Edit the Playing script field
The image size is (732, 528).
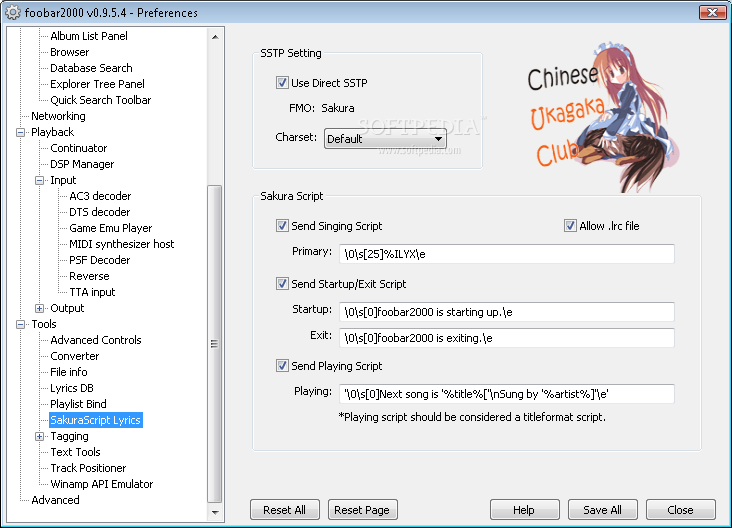(507, 394)
